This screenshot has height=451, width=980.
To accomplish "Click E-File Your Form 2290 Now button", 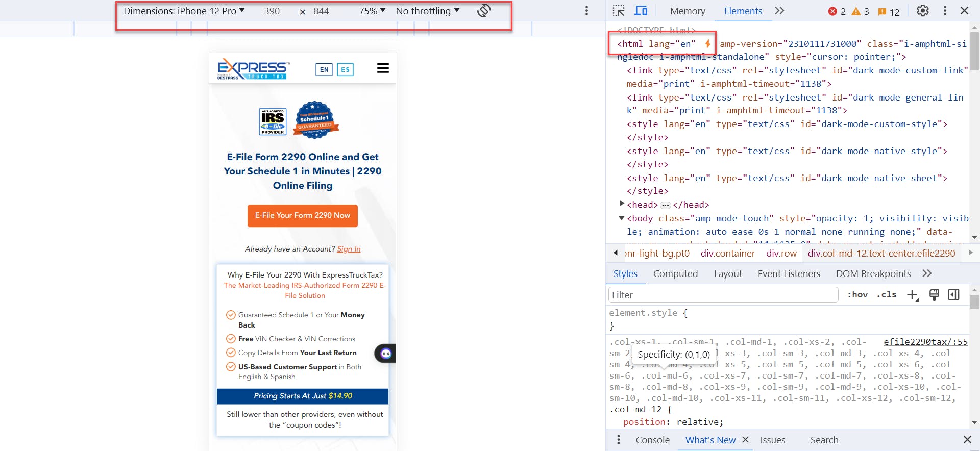I will pyautogui.click(x=303, y=216).
